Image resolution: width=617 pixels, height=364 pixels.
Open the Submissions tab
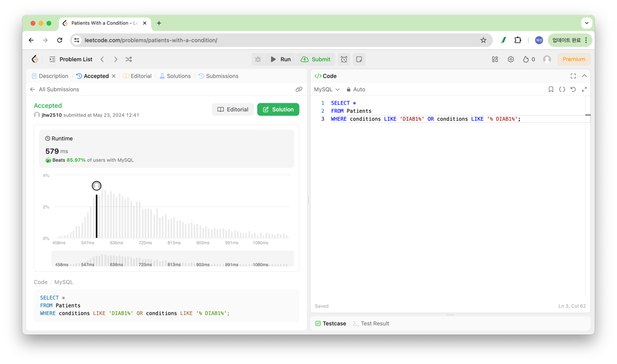coord(218,76)
